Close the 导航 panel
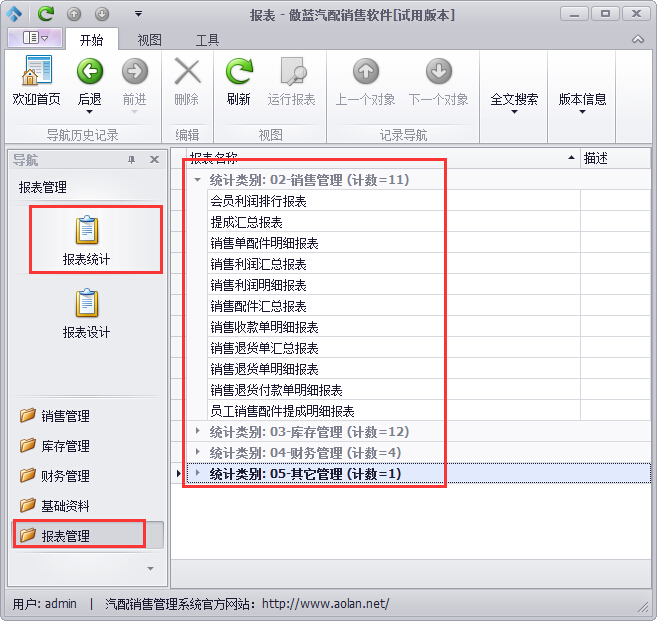 point(154,160)
